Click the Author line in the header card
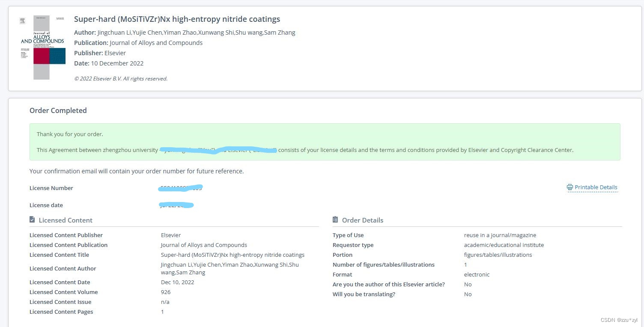The image size is (644, 327). click(185, 32)
